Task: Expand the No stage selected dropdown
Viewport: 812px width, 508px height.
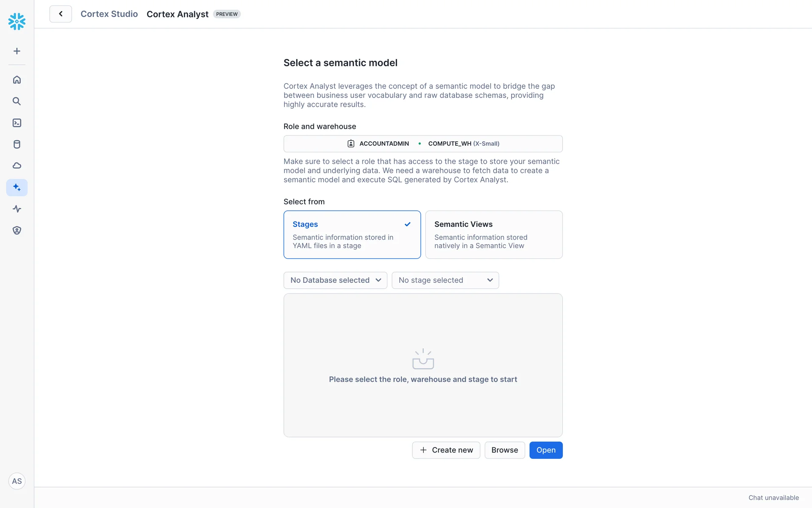Action: [x=445, y=280]
